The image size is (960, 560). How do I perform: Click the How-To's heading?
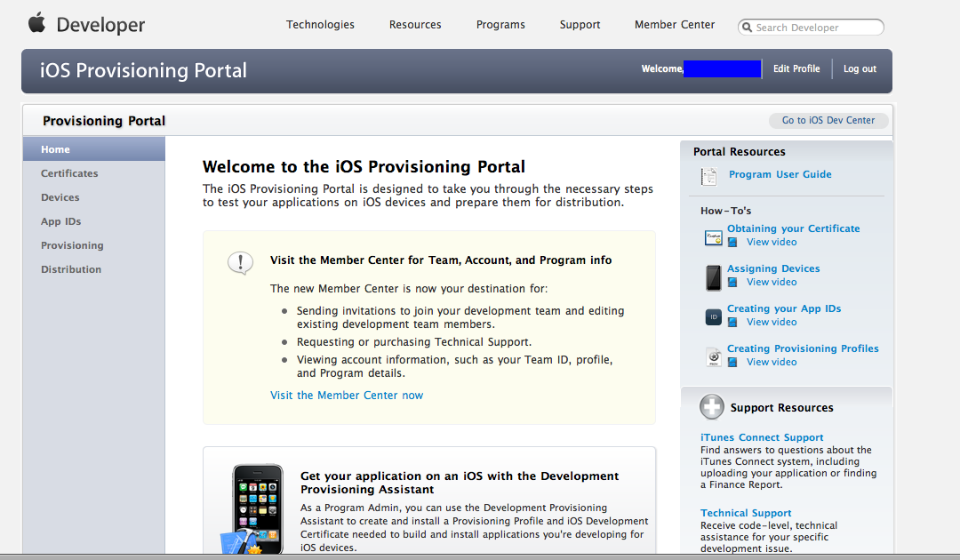pyautogui.click(x=725, y=211)
